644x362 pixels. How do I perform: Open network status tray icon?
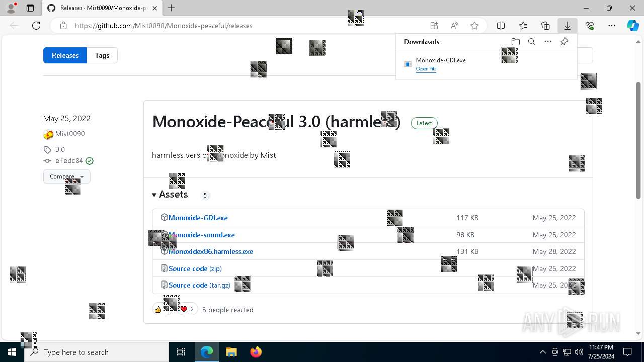click(x=567, y=352)
